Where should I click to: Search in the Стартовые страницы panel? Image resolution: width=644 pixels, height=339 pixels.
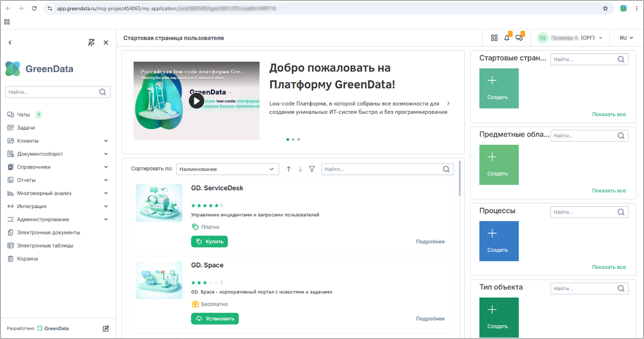coord(589,59)
